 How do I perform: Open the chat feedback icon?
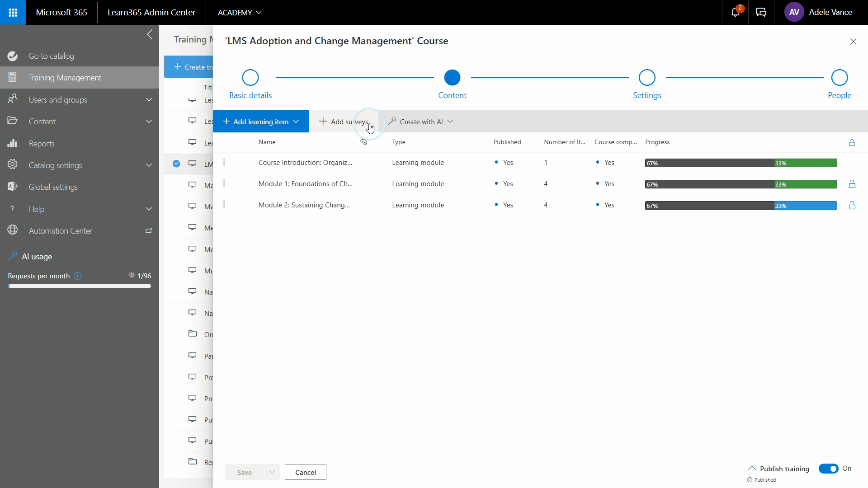point(761,12)
